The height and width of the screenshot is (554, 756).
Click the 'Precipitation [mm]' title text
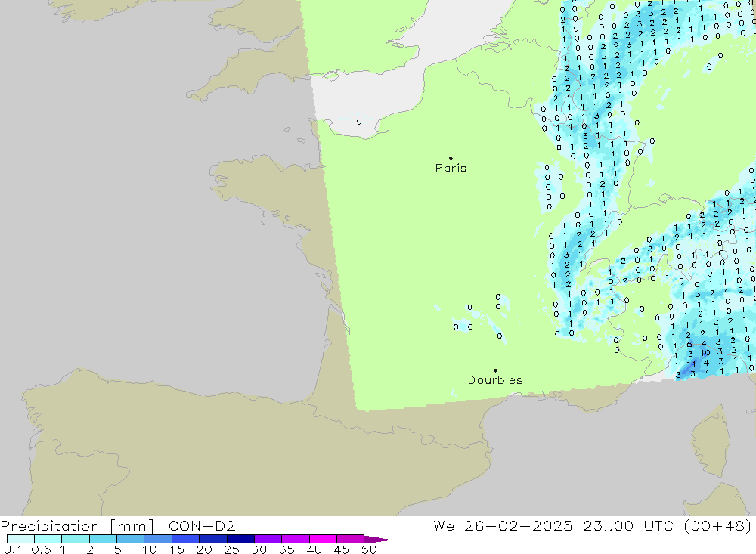(x=77, y=525)
